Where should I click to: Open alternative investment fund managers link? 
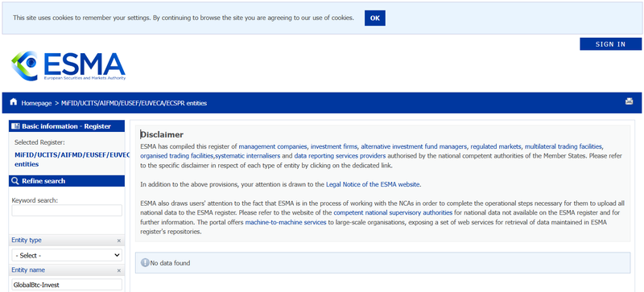pyautogui.click(x=414, y=146)
